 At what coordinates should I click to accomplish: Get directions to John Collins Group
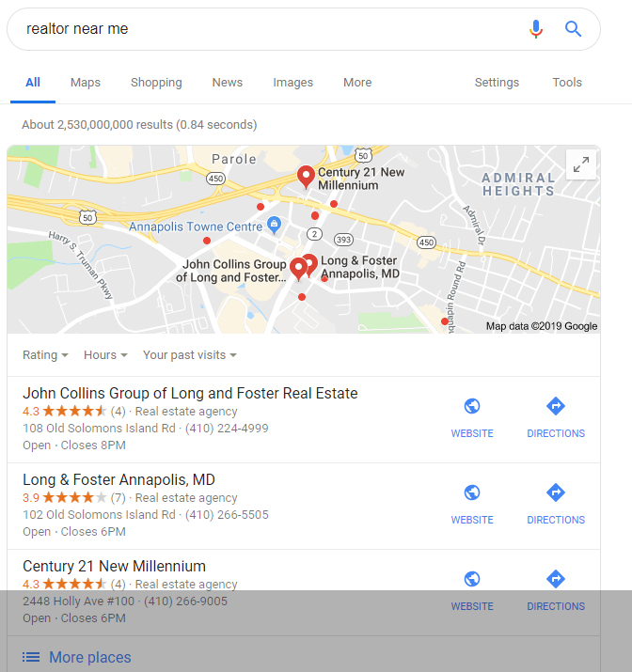[x=556, y=406]
